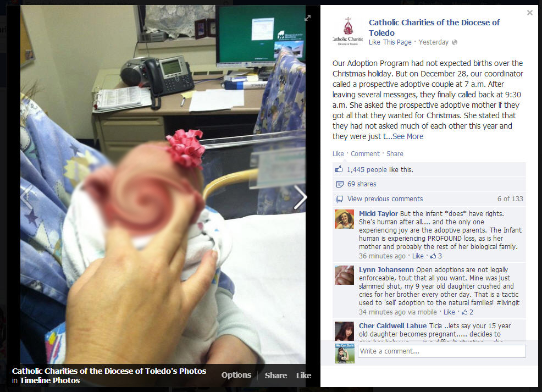Open Catholic Charities logo profile picture
The height and width of the screenshot is (392, 542).
tap(348, 31)
